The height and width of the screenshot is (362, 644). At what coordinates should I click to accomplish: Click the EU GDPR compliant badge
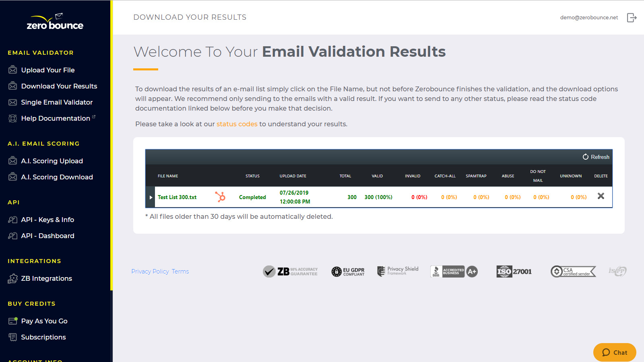348,272
